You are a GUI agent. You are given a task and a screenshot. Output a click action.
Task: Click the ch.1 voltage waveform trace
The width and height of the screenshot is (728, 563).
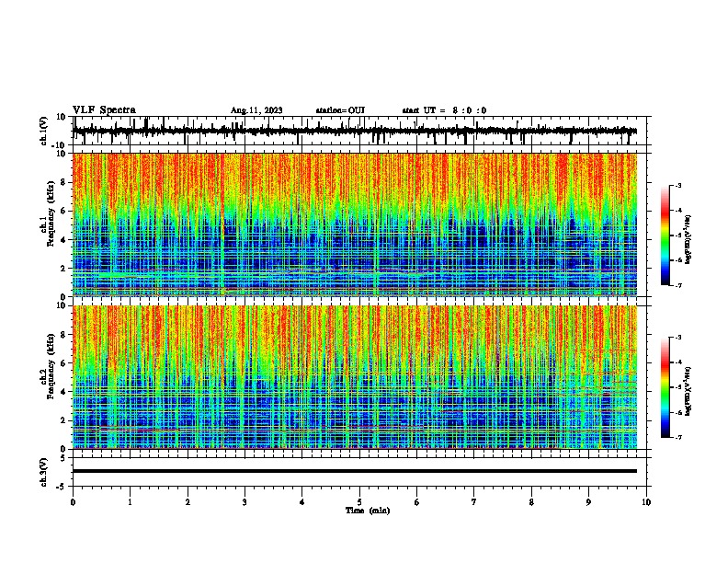(x=355, y=131)
